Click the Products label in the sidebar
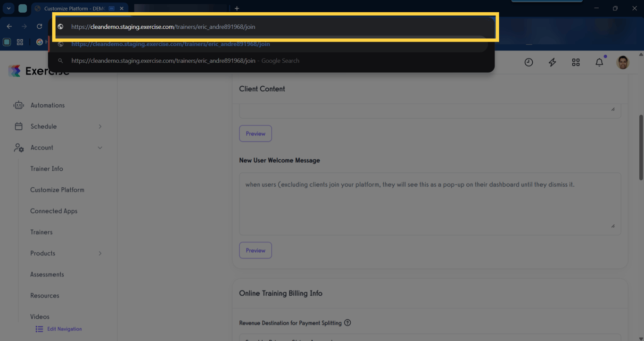This screenshot has width=644, height=341. click(43, 253)
